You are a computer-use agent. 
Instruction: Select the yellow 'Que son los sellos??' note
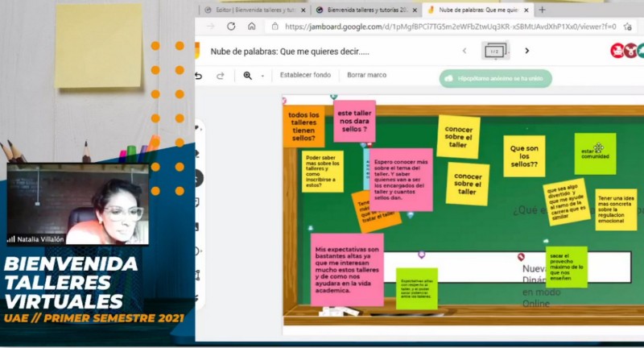pos(524,155)
